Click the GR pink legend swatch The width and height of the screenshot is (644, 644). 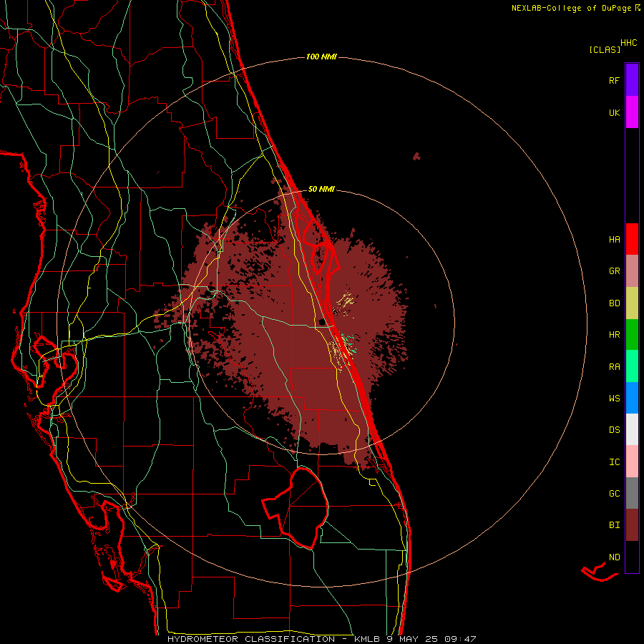[632, 270]
